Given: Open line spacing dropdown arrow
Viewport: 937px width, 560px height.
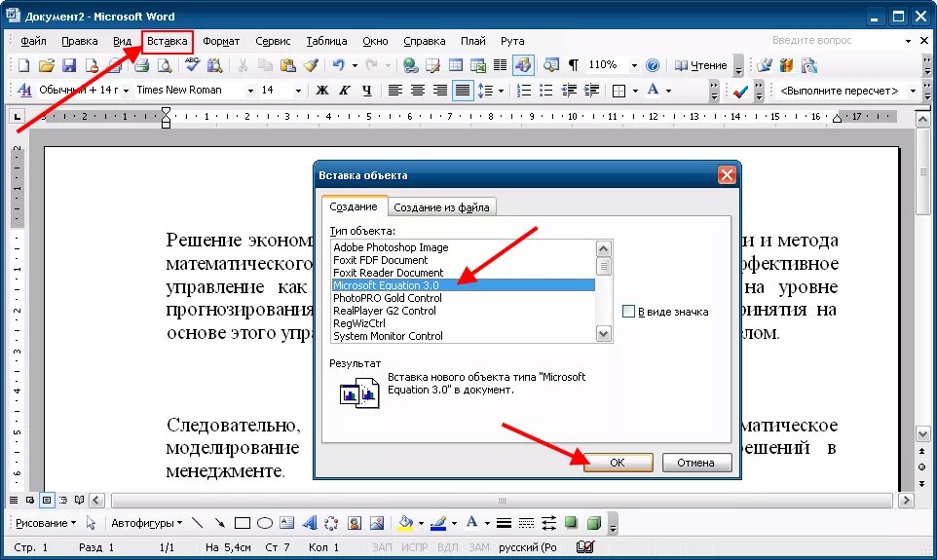Looking at the screenshot, I should pos(501,91).
